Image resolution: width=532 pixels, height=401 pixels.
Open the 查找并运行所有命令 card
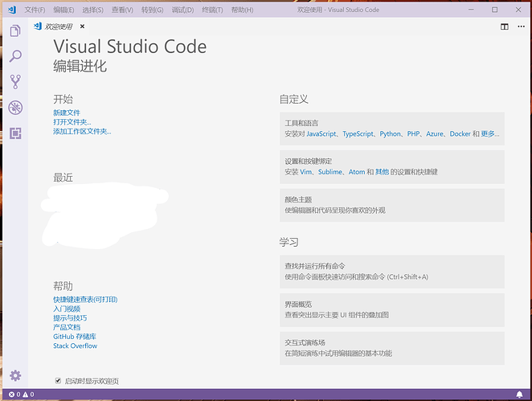(x=392, y=272)
